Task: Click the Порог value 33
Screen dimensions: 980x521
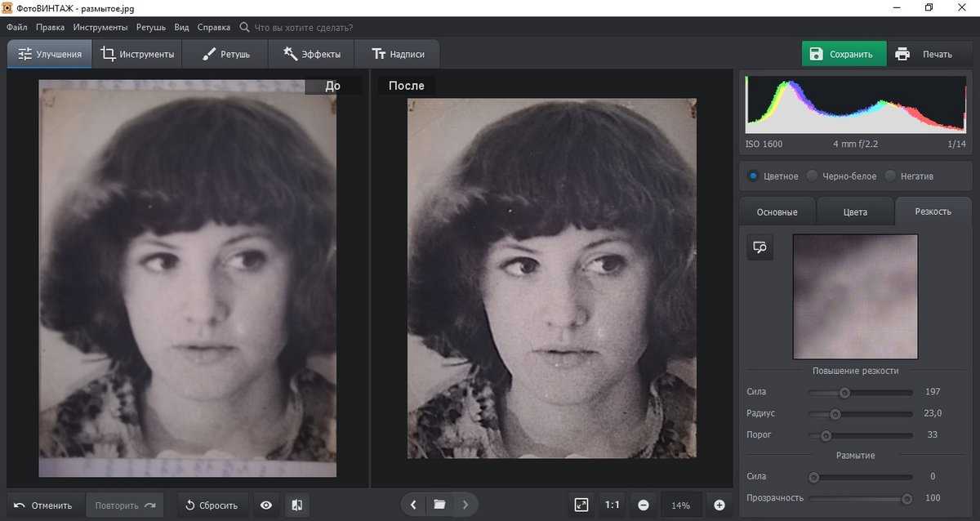Action: click(x=933, y=434)
